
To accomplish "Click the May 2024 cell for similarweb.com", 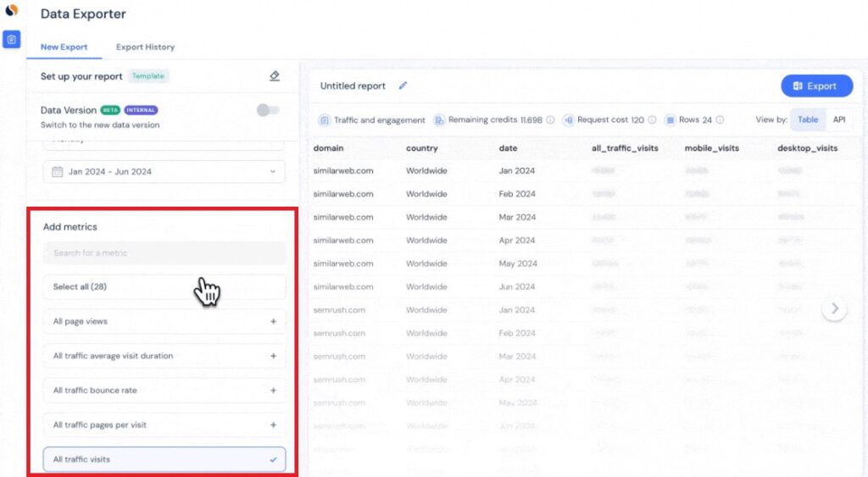I will (x=518, y=264).
